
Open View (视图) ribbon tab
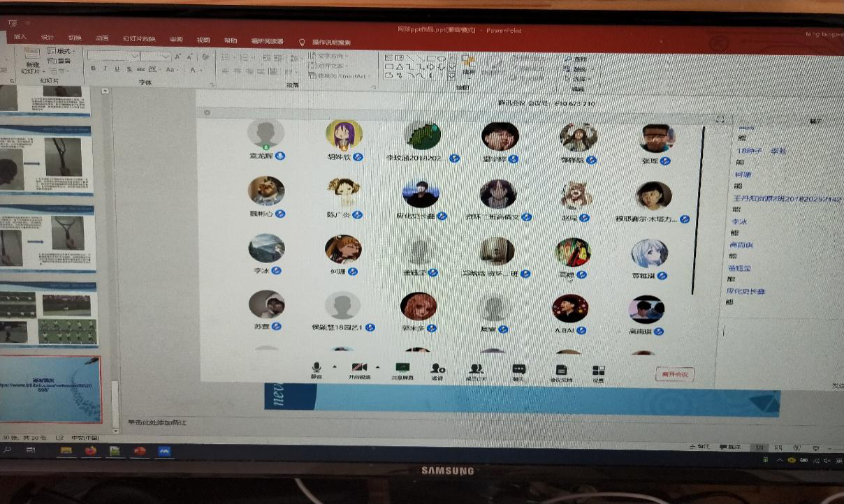pos(203,40)
